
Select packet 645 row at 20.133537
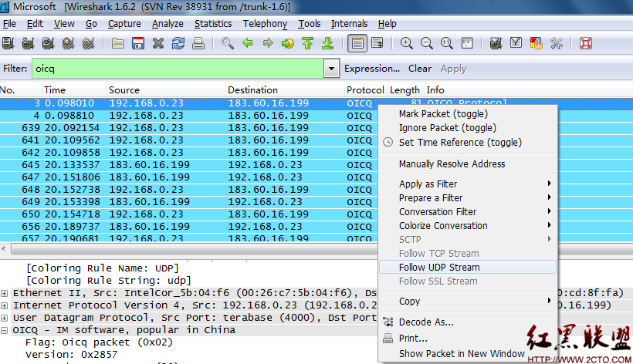point(189,165)
